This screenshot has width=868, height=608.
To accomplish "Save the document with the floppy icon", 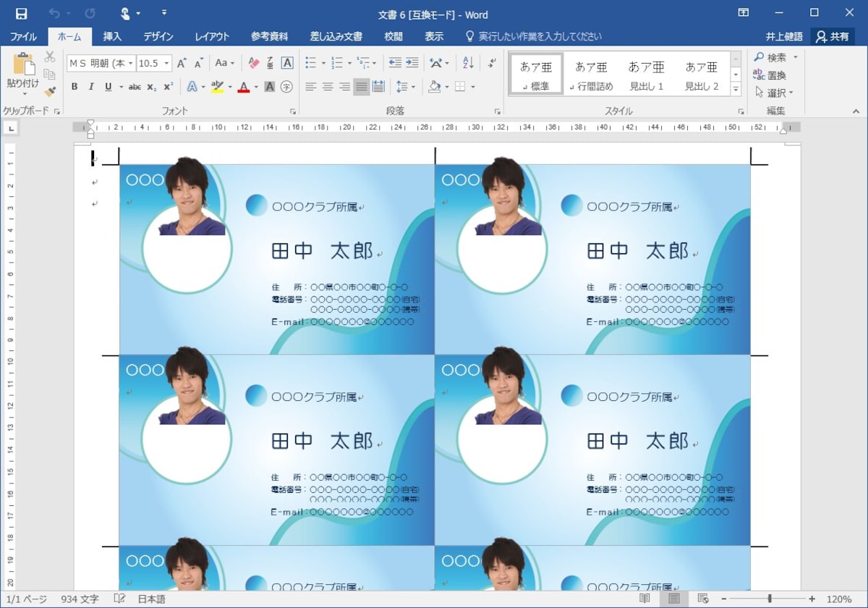I will click(x=21, y=14).
